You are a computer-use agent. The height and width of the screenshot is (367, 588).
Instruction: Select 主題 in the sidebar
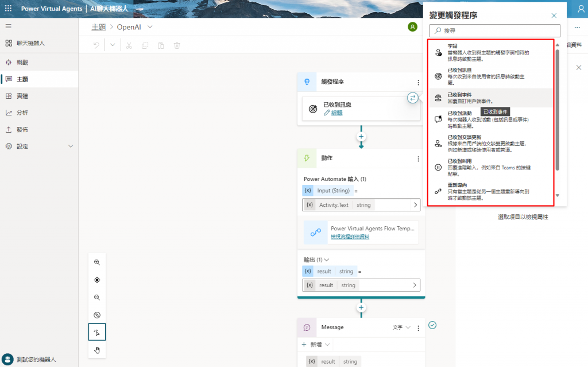(x=39, y=79)
